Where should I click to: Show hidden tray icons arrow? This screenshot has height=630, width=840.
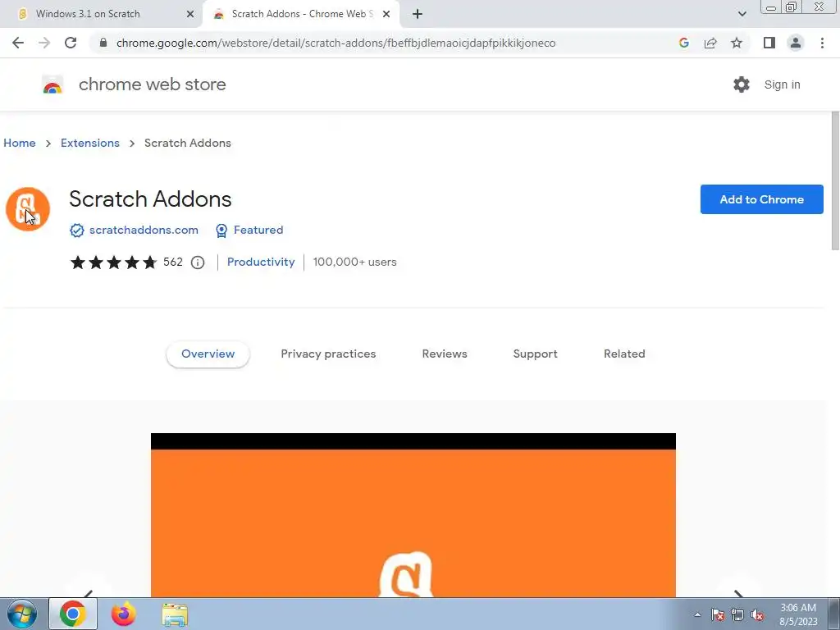[x=697, y=614]
